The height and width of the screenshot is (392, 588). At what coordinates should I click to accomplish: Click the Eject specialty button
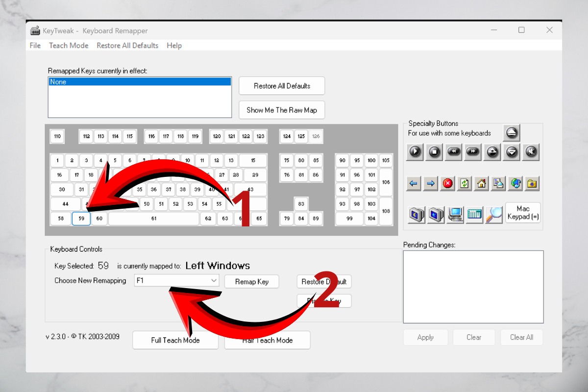512,132
